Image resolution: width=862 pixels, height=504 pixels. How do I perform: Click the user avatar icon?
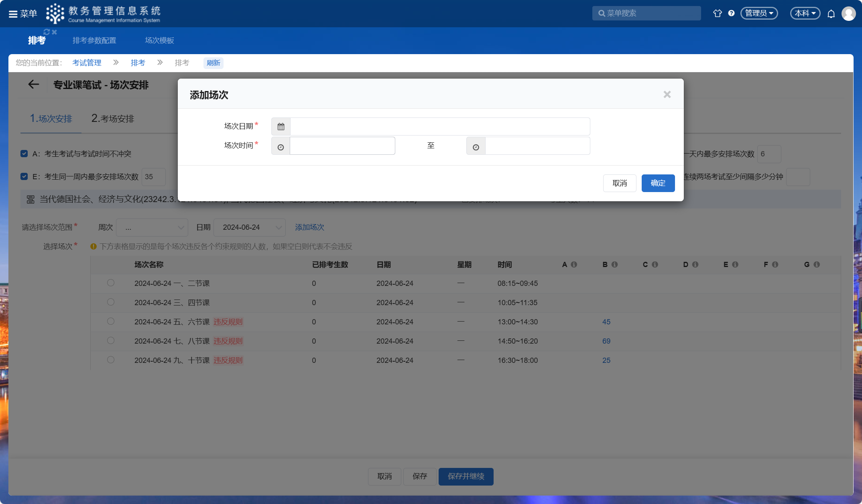point(848,14)
